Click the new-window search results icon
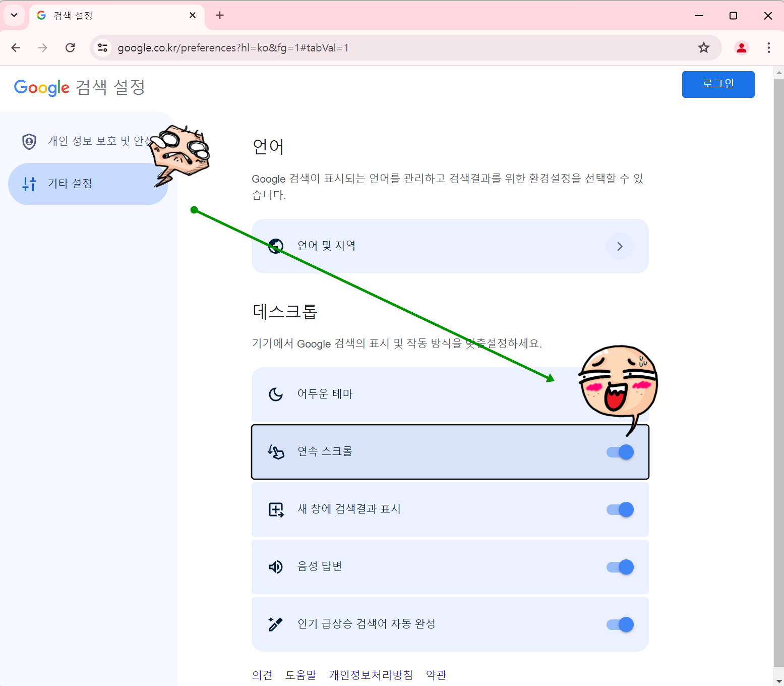 click(275, 509)
